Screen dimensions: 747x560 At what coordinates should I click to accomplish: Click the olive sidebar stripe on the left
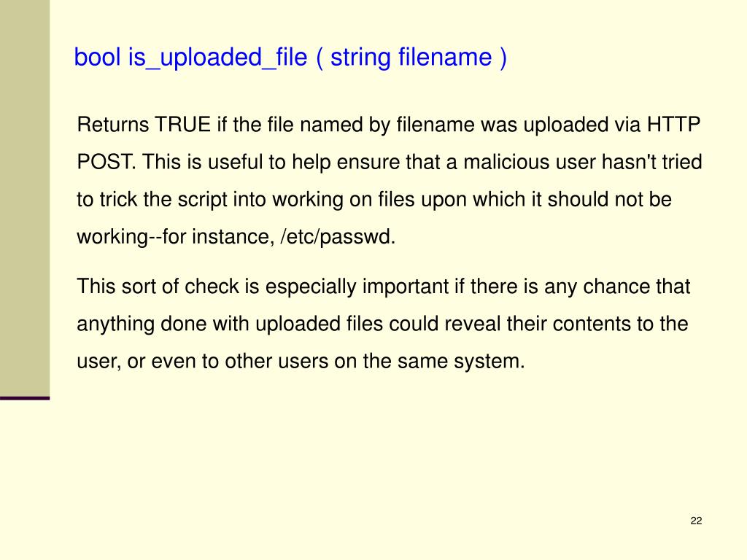coord(25,198)
